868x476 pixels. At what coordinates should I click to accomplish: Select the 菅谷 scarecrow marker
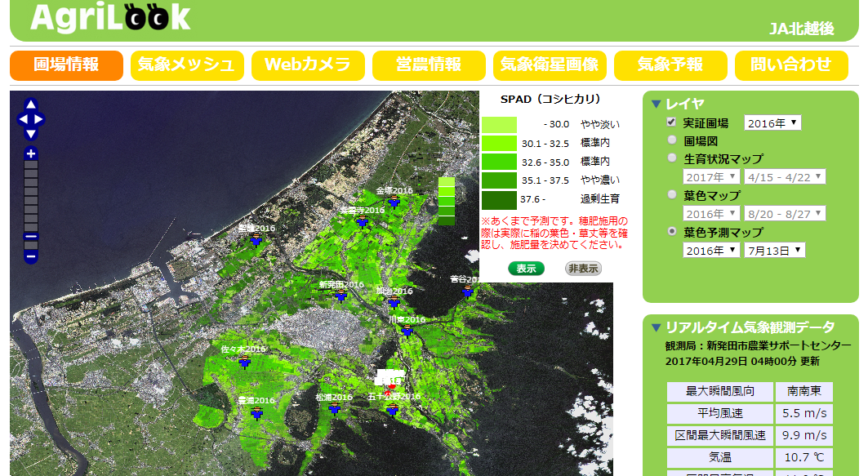[x=468, y=291]
